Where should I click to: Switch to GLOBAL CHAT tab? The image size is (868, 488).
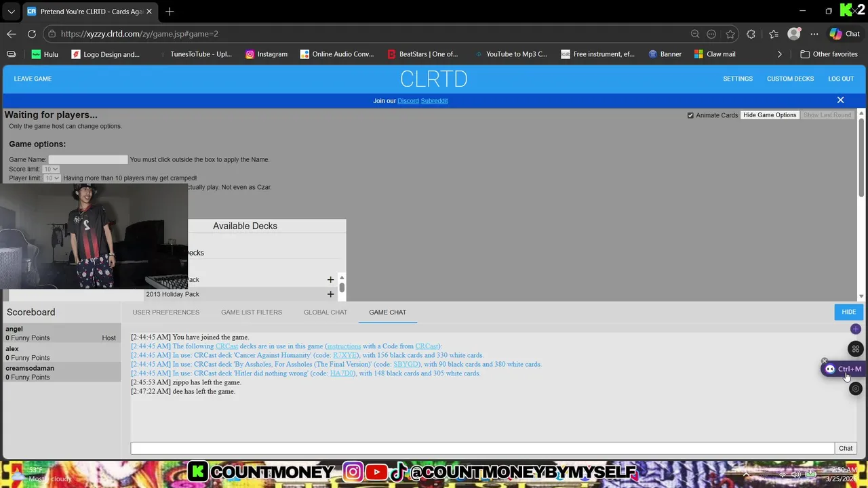point(325,312)
